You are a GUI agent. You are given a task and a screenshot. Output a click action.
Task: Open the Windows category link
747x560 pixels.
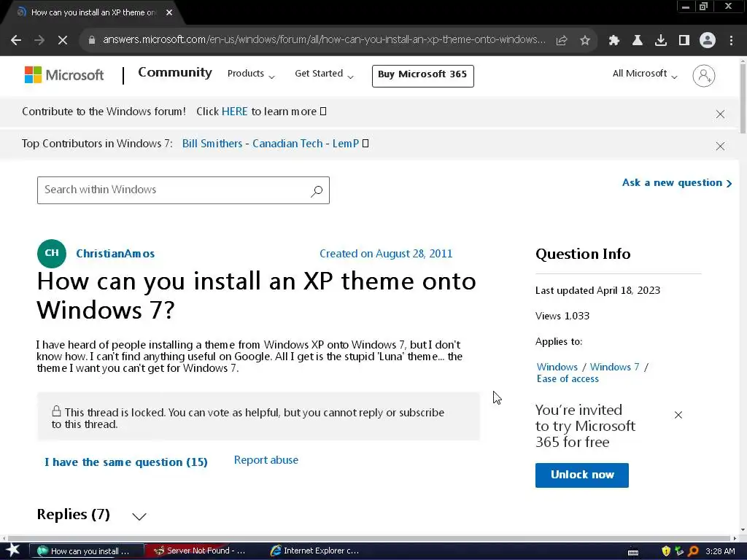coord(557,367)
